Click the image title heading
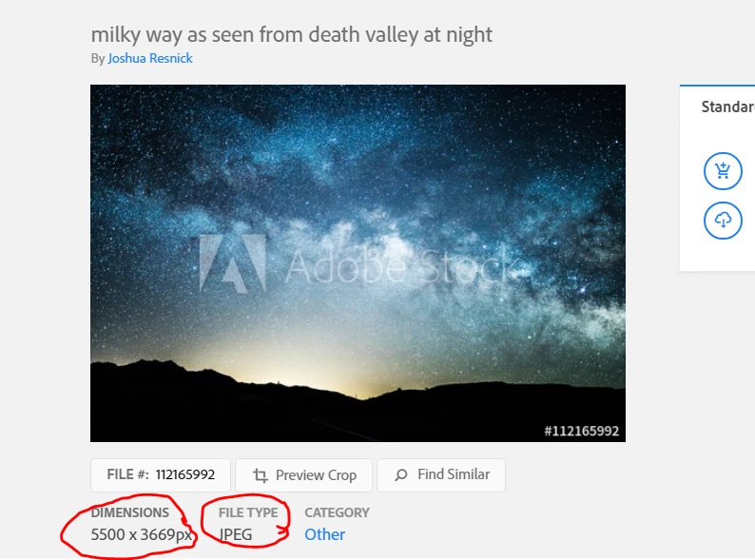 (x=291, y=34)
